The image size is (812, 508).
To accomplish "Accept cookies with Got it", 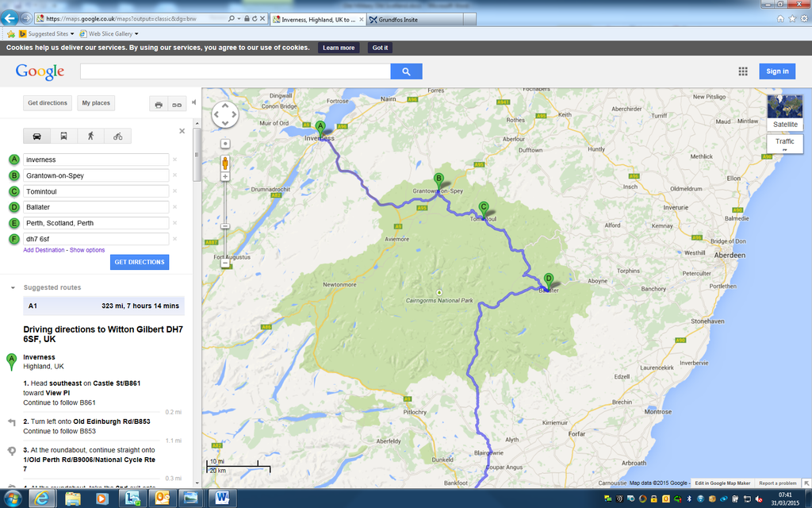I will [x=380, y=48].
